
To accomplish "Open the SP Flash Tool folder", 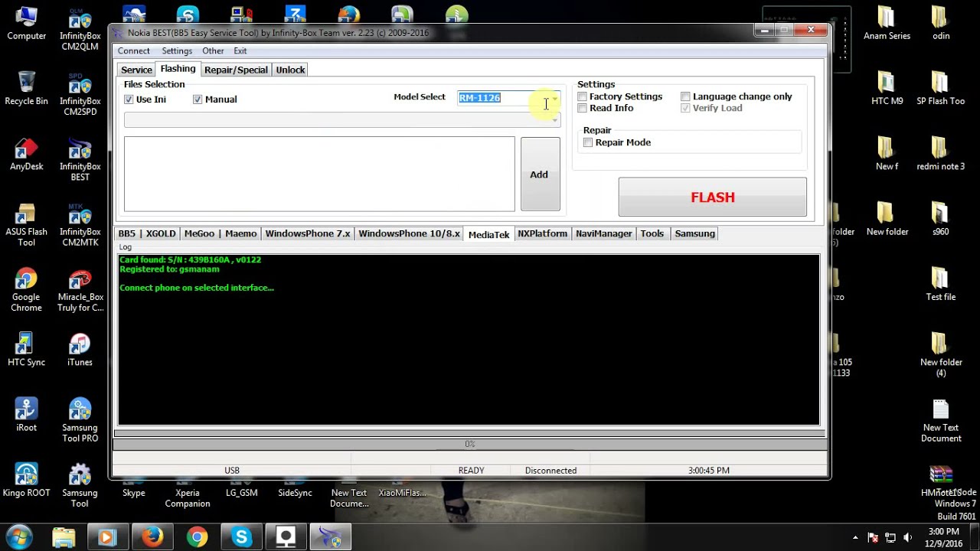I will coord(941,88).
